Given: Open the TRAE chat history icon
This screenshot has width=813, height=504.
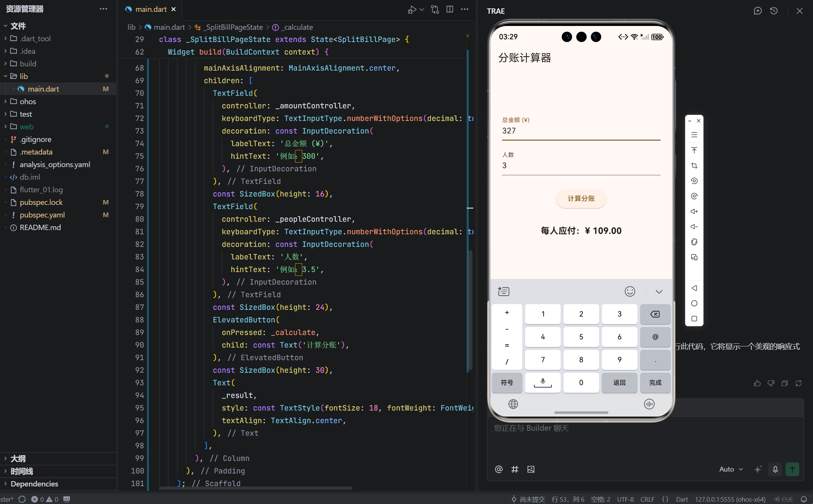Looking at the screenshot, I should pos(774,11).
